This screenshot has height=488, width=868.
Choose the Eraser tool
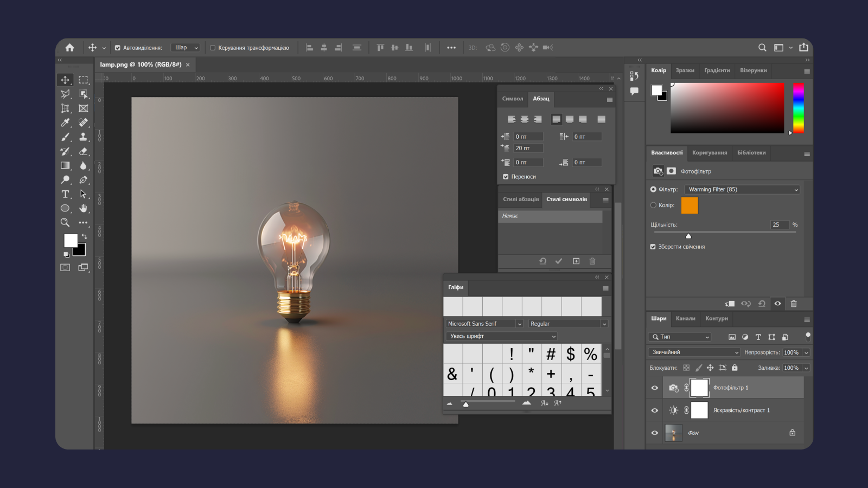tap(83, 151)
